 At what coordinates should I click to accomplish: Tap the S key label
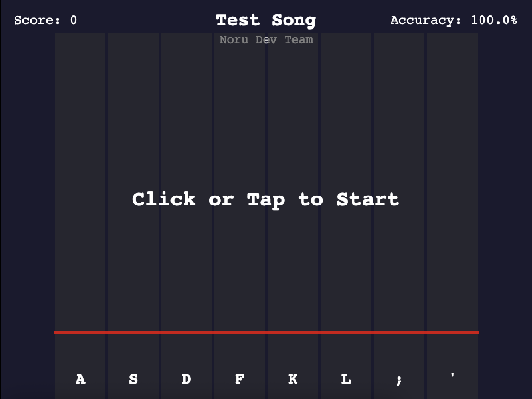[133, 379]
